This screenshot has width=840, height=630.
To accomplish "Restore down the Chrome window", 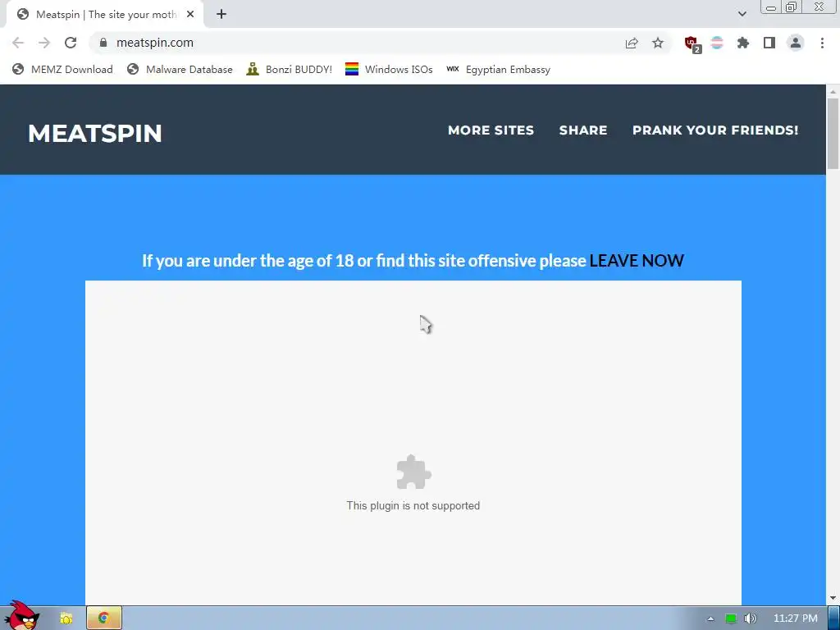I will pyautogui.click(x=791, y=7).
